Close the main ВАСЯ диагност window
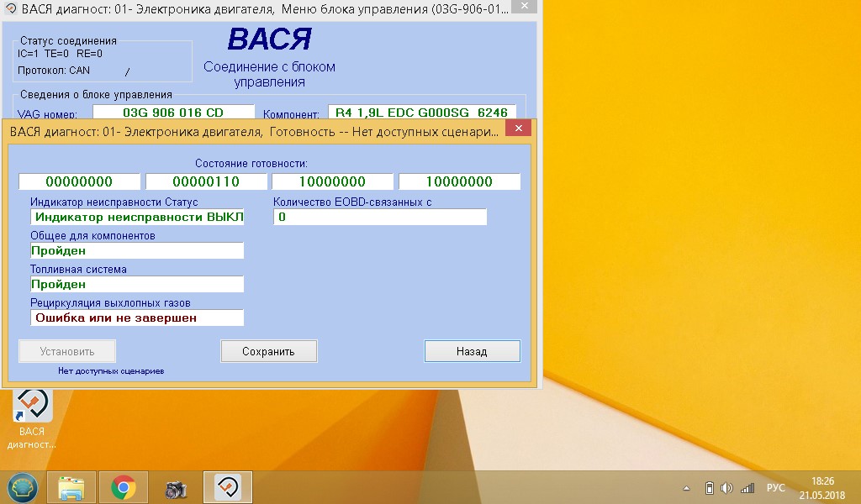This screenshot has height=504, width=861. [x=525, y=6]
